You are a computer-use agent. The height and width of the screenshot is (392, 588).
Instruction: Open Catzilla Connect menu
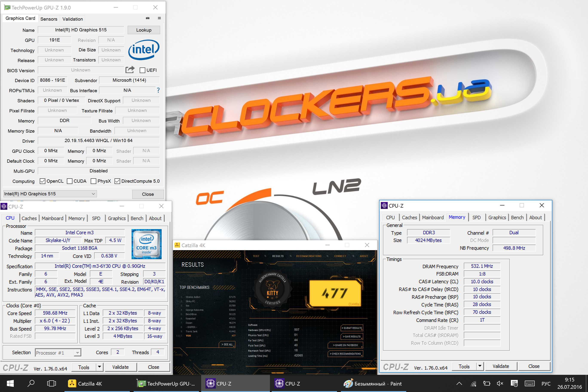coord(340,256)
